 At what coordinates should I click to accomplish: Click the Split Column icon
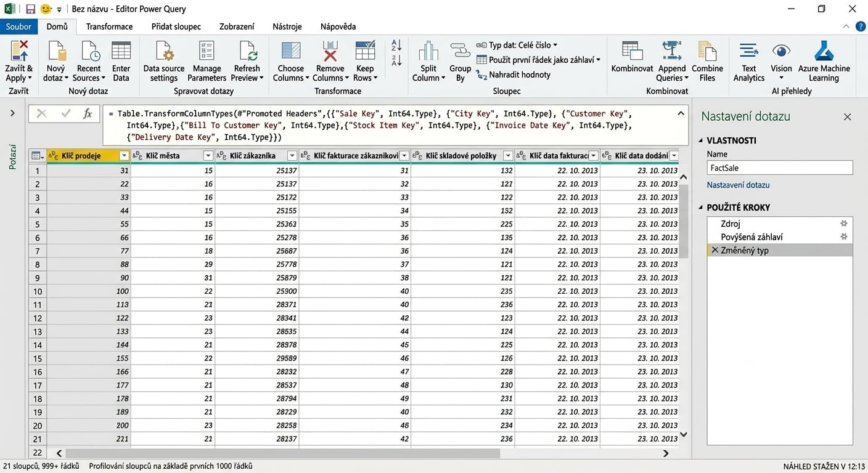pos(428,52)
